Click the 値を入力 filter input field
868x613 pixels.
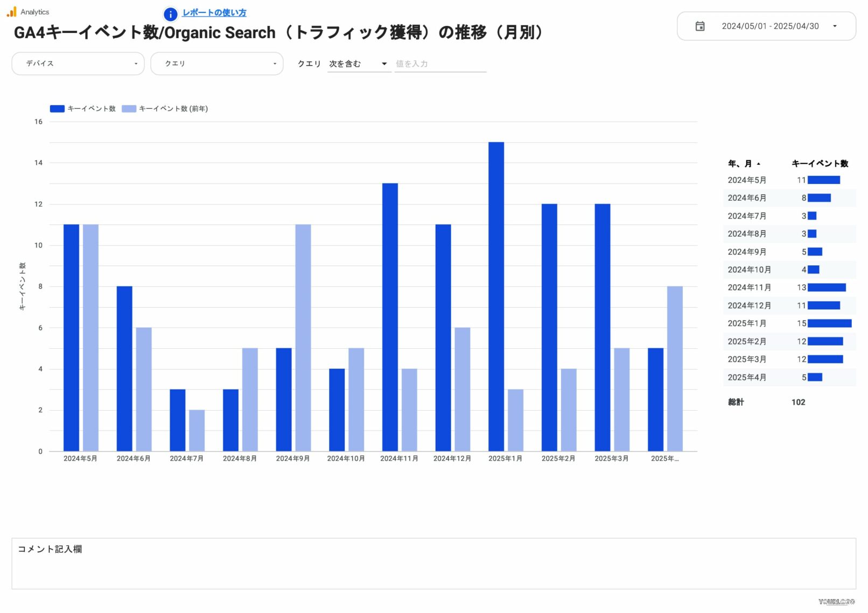coord(439,63)
